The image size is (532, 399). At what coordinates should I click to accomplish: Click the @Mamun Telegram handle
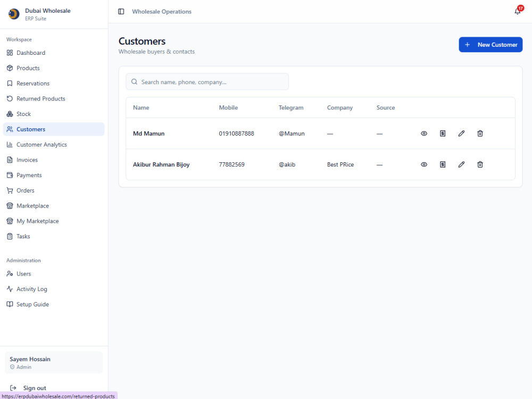click(x=292, y=134)
